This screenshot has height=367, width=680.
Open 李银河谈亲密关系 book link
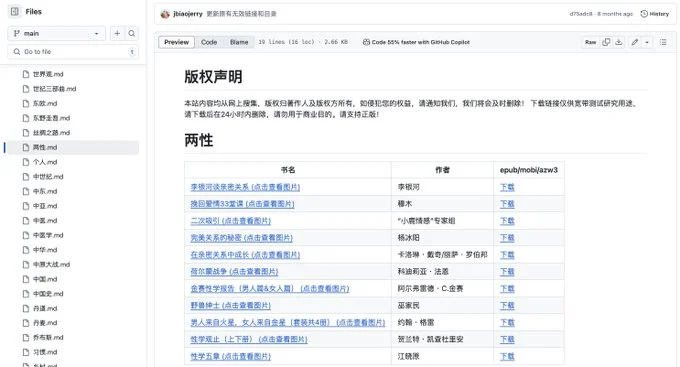tap(245, 187)
